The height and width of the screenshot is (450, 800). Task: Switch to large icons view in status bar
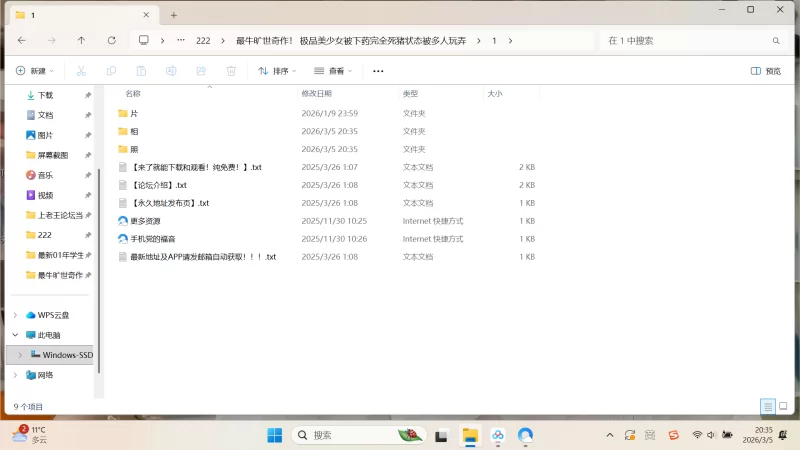783,407
